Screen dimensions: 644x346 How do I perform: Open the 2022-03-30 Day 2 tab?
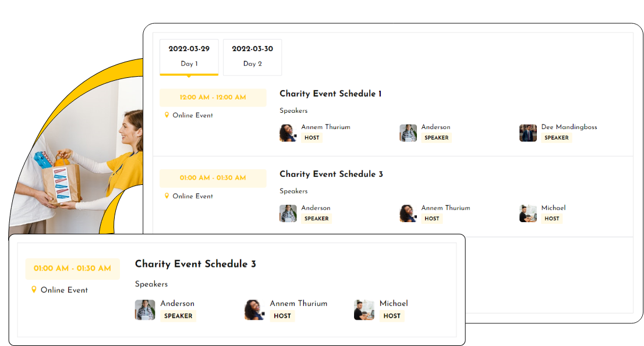[x=253, y=56]
